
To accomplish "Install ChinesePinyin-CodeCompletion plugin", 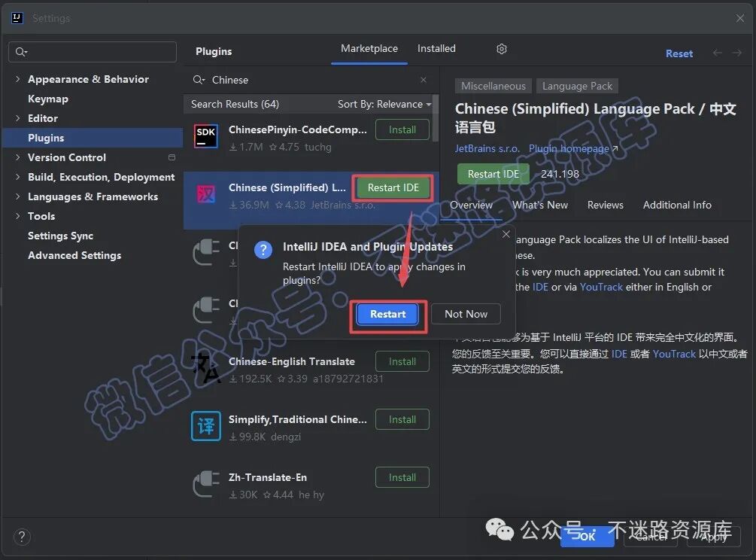I will 402,129.
